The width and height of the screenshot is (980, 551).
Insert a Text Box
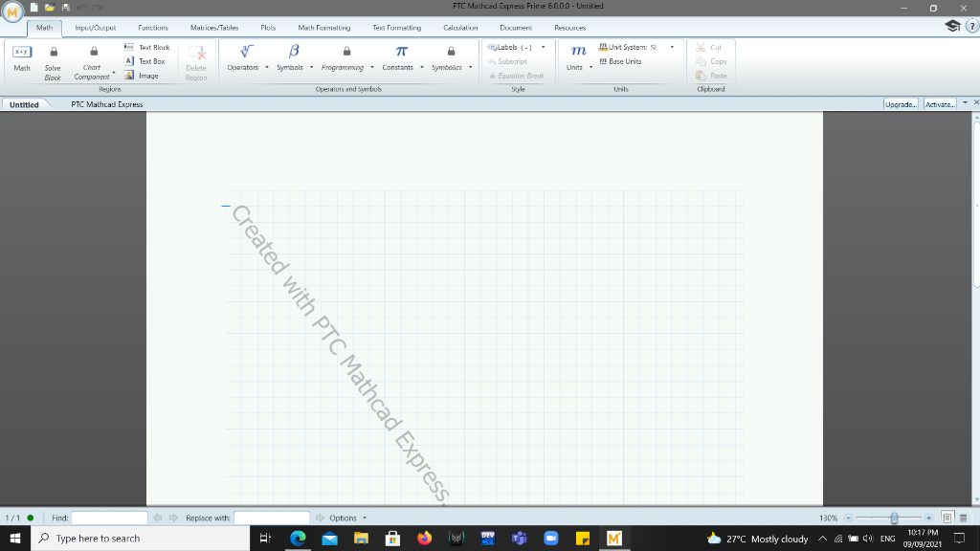pos(145,61)
